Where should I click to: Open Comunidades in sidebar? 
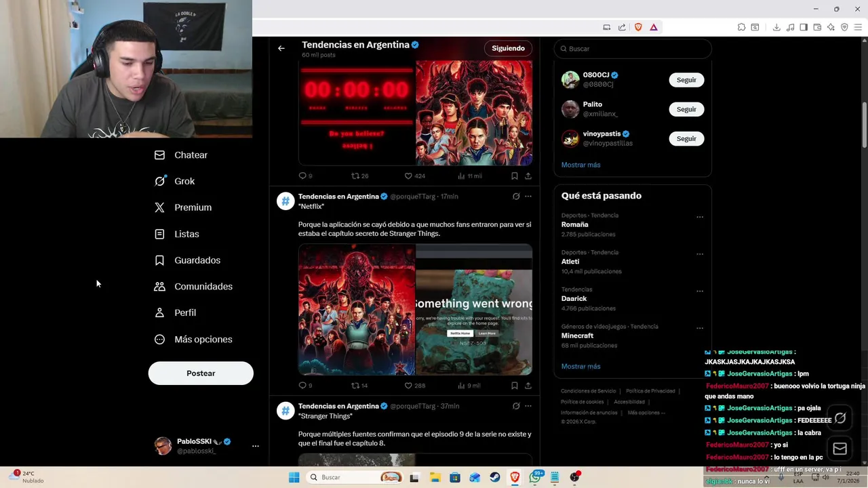pyautogui.click(x=193, y=287)
